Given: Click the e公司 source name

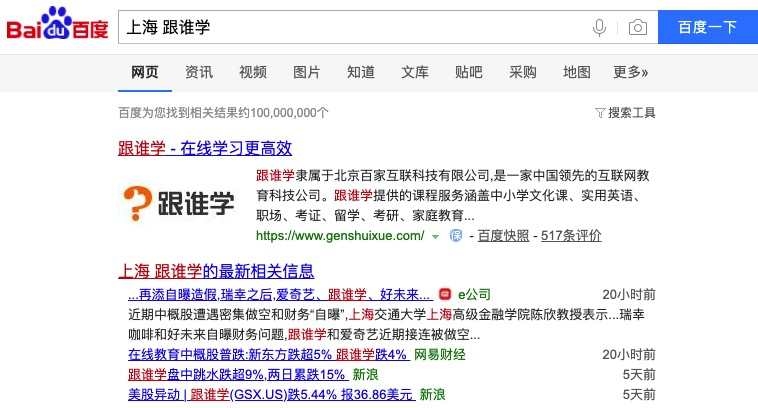Looking at the screenshot, I should pos(474,294).
